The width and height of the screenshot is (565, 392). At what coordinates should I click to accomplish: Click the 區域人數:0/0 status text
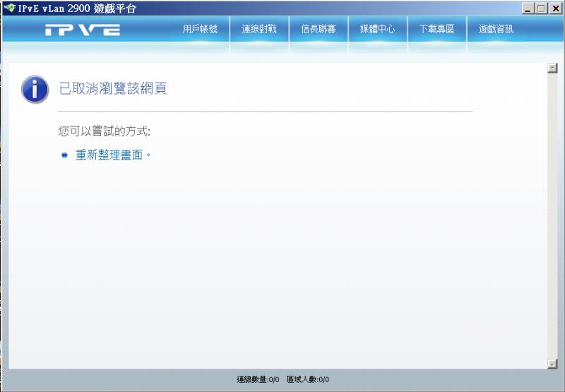308,379
